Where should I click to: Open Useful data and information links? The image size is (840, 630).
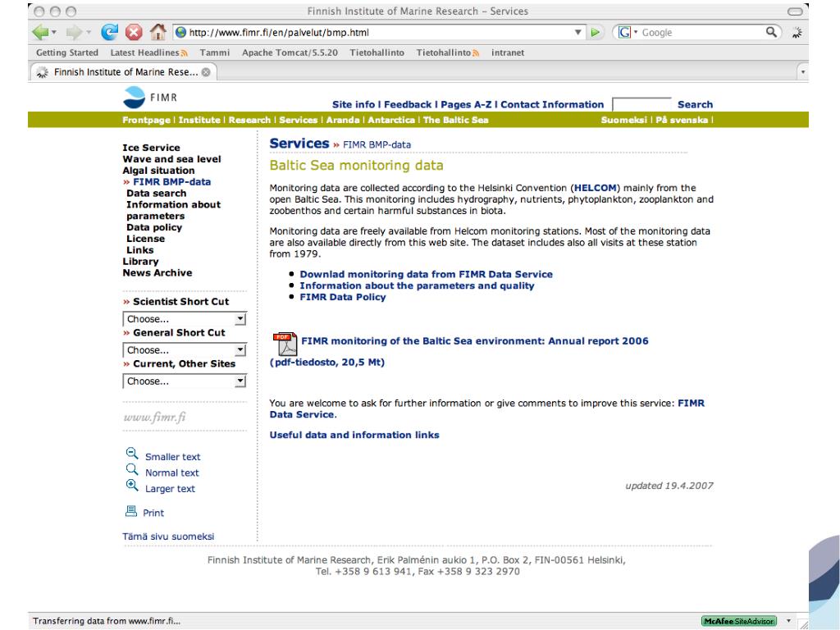354,435
